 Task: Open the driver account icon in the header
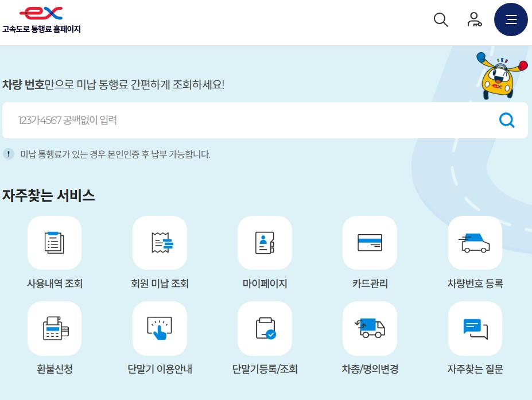coord(475,20)
